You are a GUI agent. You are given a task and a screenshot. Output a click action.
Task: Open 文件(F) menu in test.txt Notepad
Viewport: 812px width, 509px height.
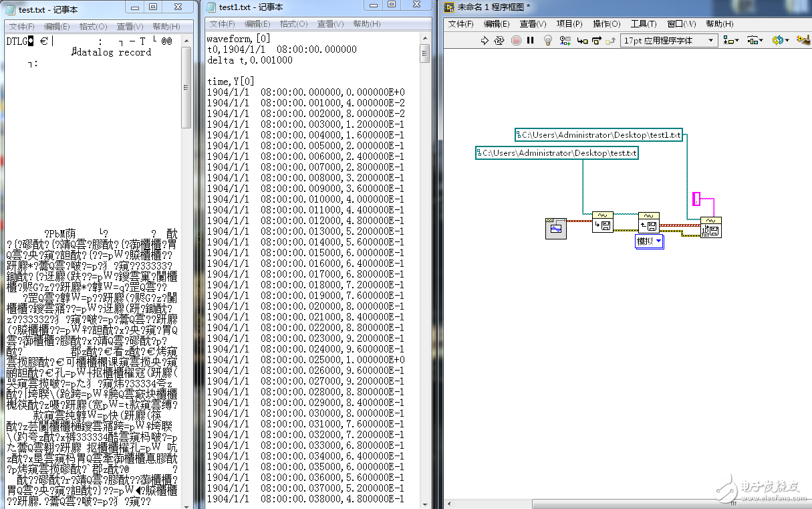[22, 27]
